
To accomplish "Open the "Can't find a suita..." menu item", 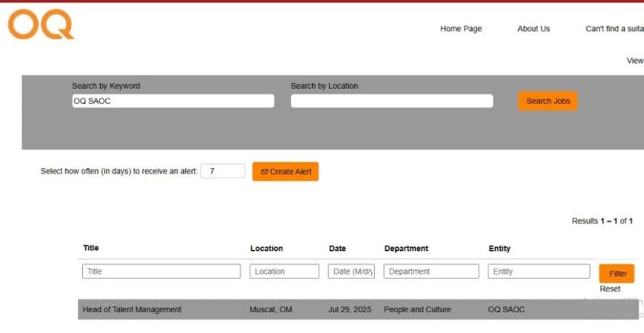I will [614, 29].
